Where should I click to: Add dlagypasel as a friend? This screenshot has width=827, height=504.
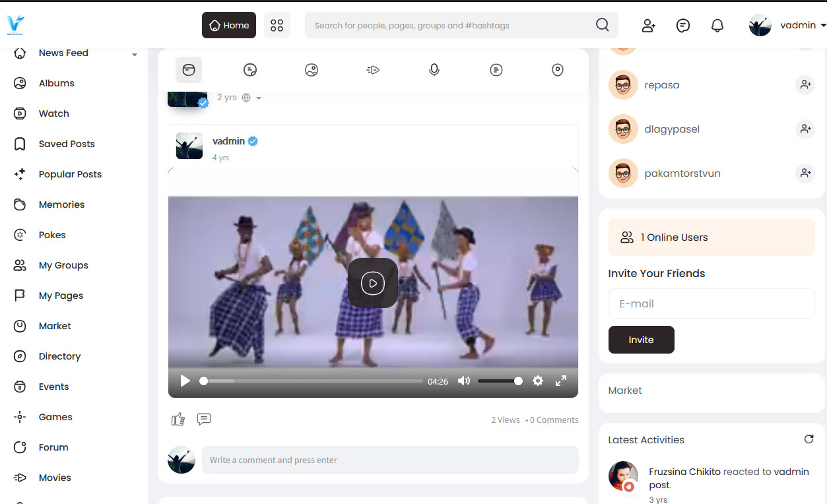(805, 129)
